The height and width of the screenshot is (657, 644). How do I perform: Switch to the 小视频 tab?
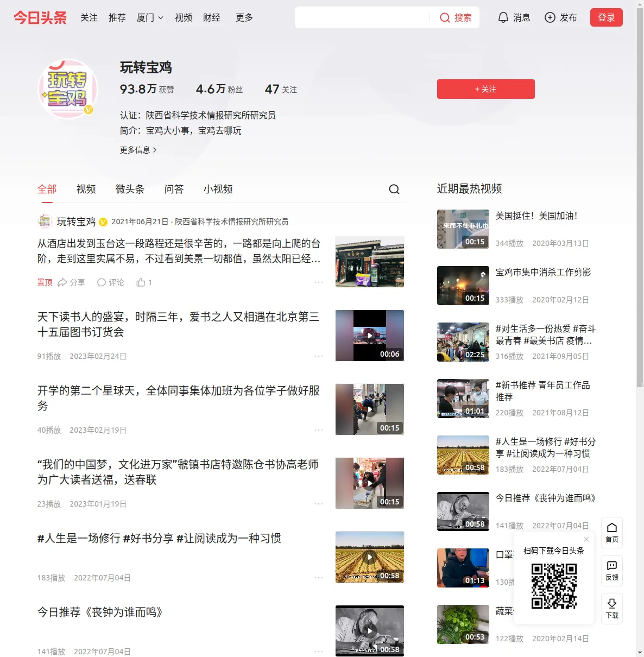[218, 189]
